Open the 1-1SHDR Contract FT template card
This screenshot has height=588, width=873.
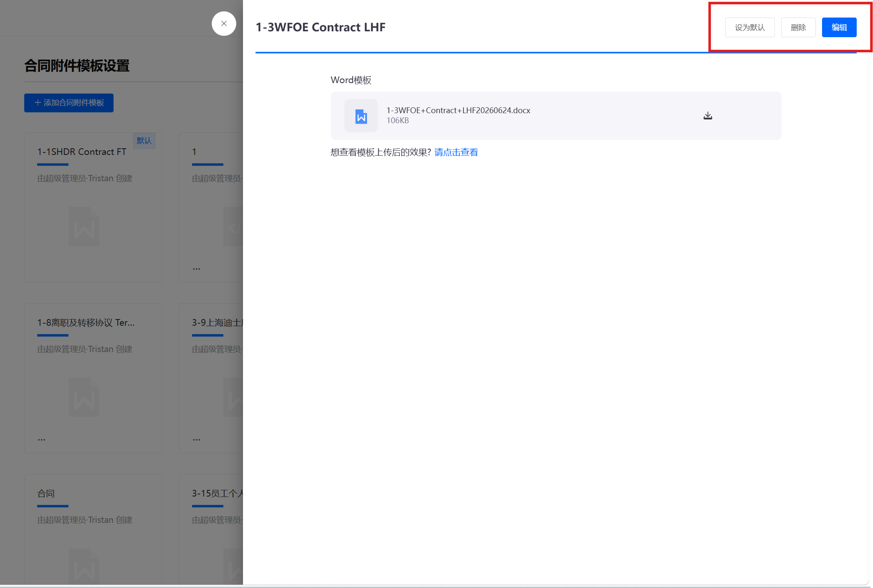click(82, 152)
